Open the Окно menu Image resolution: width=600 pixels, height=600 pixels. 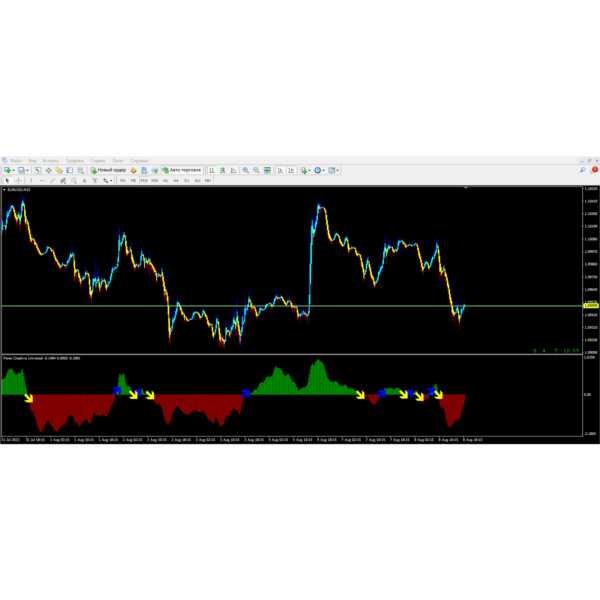pos(118,161)
